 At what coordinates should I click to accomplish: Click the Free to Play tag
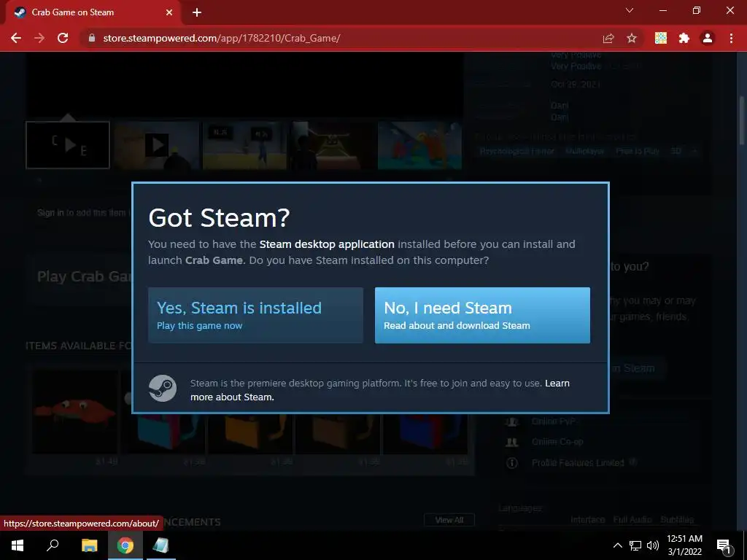pos(638,151)
